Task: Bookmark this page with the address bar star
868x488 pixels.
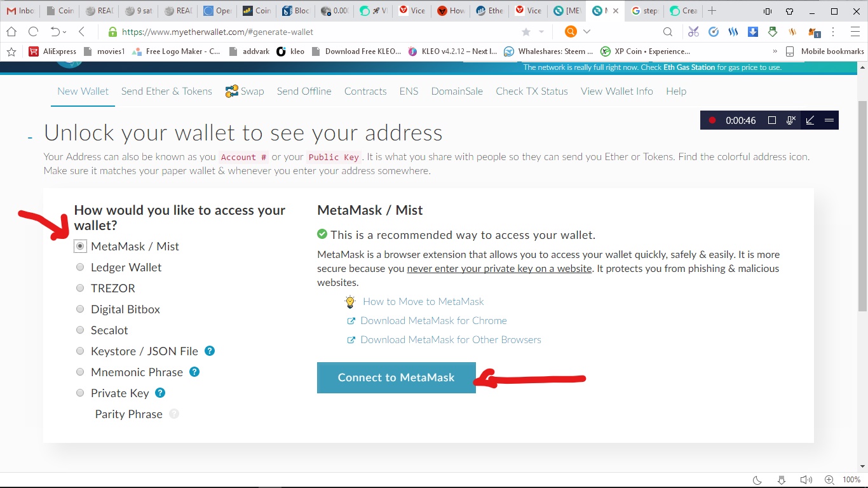Action: click(526, 32)
